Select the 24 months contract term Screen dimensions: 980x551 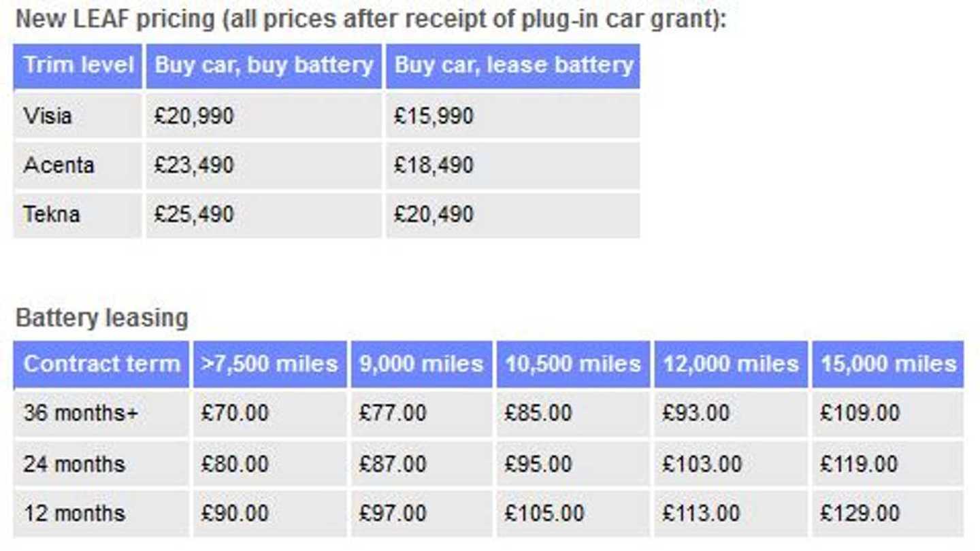pos(74,464)
